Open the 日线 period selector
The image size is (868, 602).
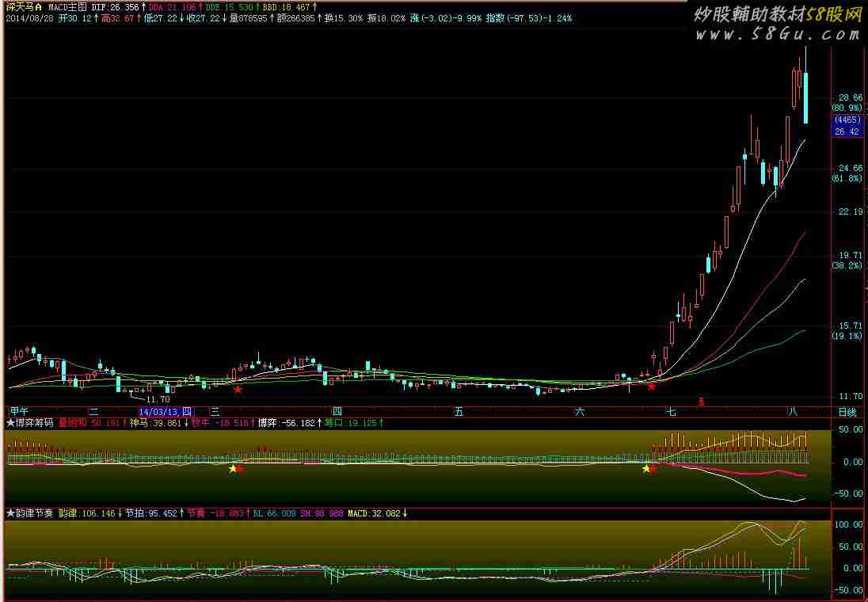[x=847, y=412]
